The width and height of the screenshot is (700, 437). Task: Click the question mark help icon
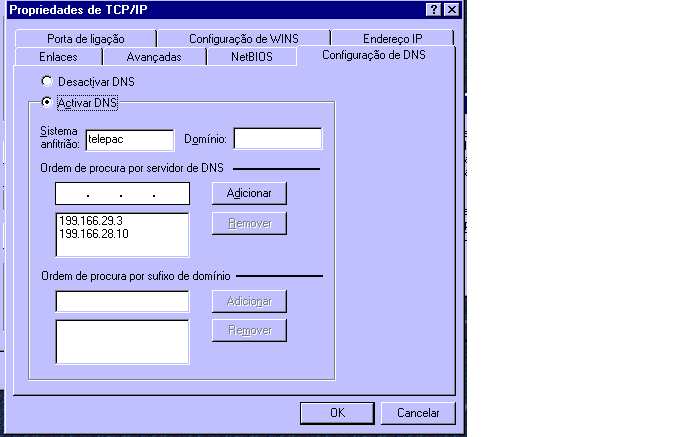coord(433,9)
